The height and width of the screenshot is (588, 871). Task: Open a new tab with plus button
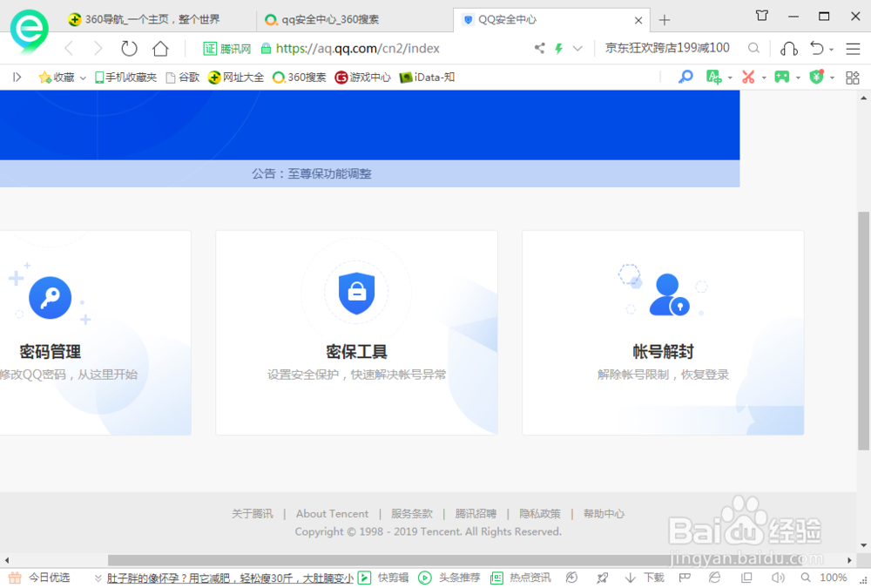[x=665, y=20]
